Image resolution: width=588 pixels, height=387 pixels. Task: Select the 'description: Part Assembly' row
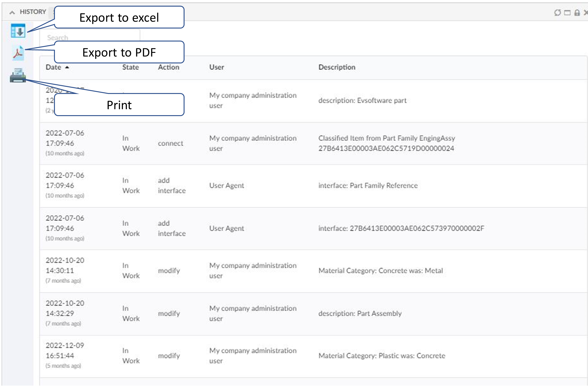[360, 314]
